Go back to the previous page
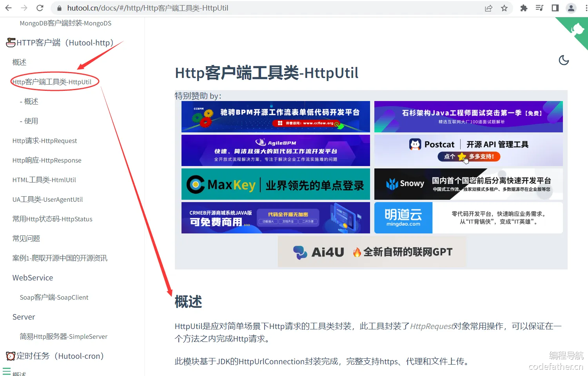Image resolution: width=588 pixels, height=376 pixels. point(9,8)
